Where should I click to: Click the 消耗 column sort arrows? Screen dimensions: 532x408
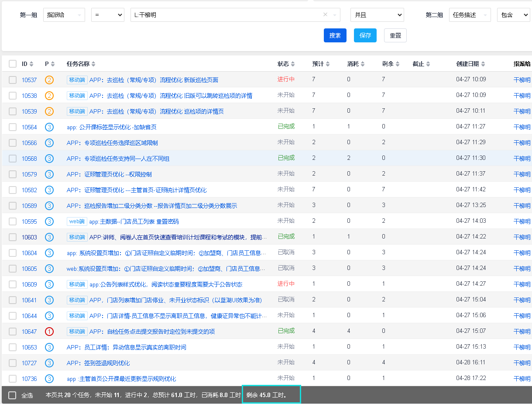[x=363, y=64]
